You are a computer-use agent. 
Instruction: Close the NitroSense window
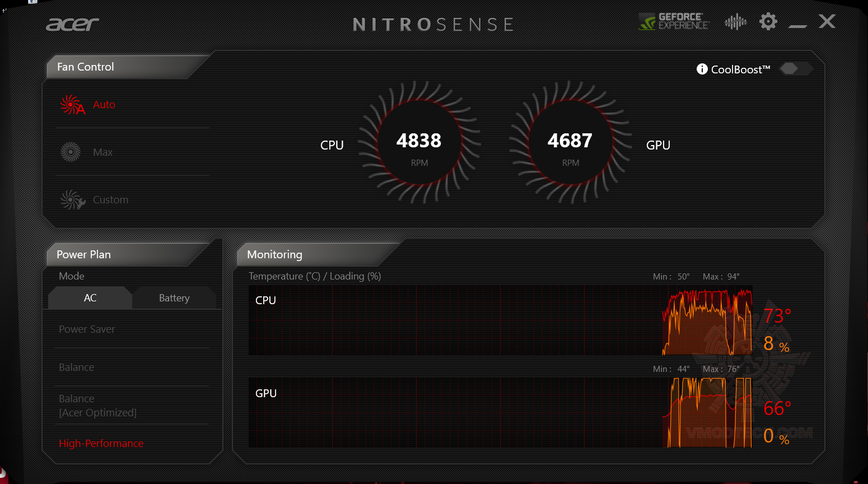click(827, 21)
